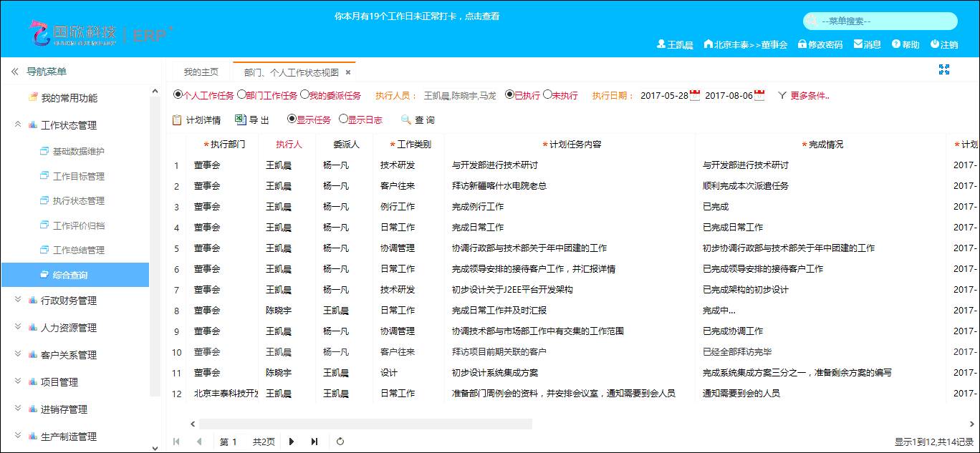
Task: Choose the 显示日志 radio button
Action: coord(343,120)
